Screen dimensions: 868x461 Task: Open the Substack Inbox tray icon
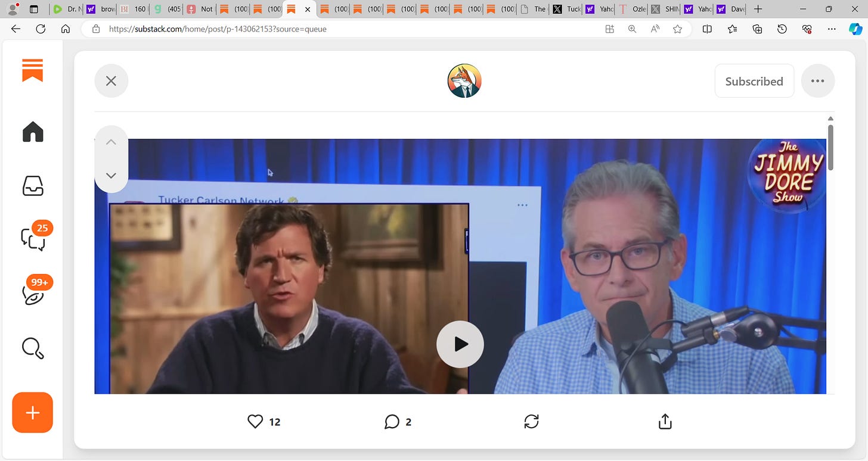33,186
